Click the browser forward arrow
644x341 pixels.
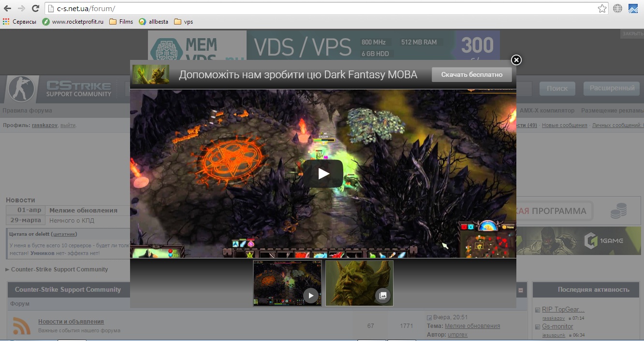(x=21, y=9)
